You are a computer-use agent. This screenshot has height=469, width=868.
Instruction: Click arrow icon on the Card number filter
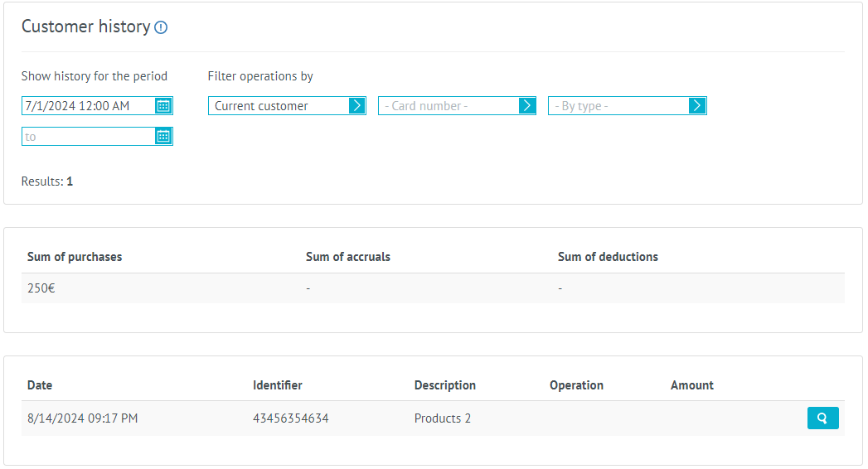click(x=526, y=105)
